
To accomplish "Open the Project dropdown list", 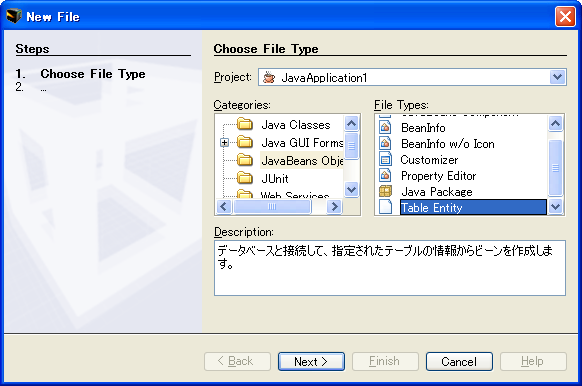I will tap(557, 77).
